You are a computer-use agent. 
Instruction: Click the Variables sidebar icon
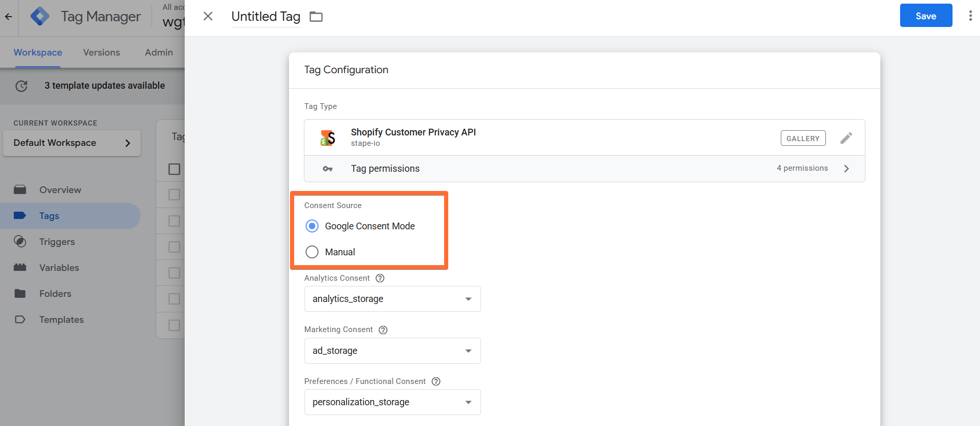coord(20,267)
